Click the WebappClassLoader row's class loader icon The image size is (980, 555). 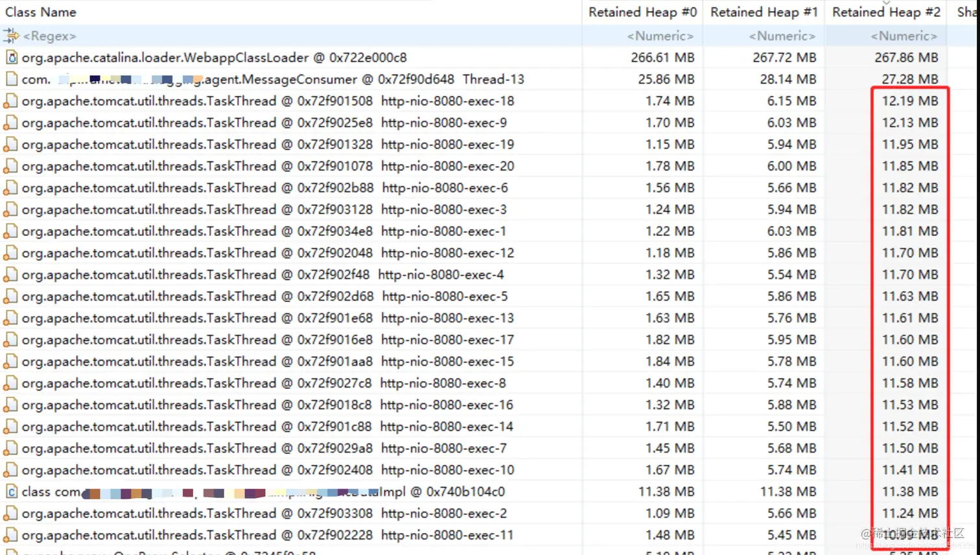(12, 58)
